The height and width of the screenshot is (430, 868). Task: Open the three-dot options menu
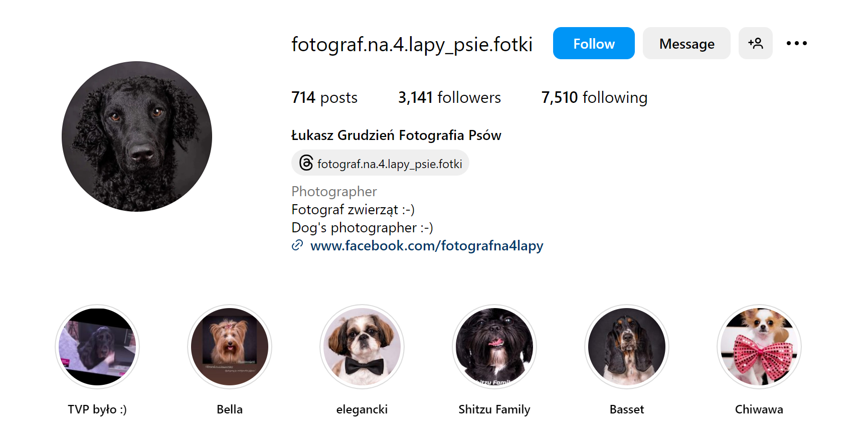797,43
